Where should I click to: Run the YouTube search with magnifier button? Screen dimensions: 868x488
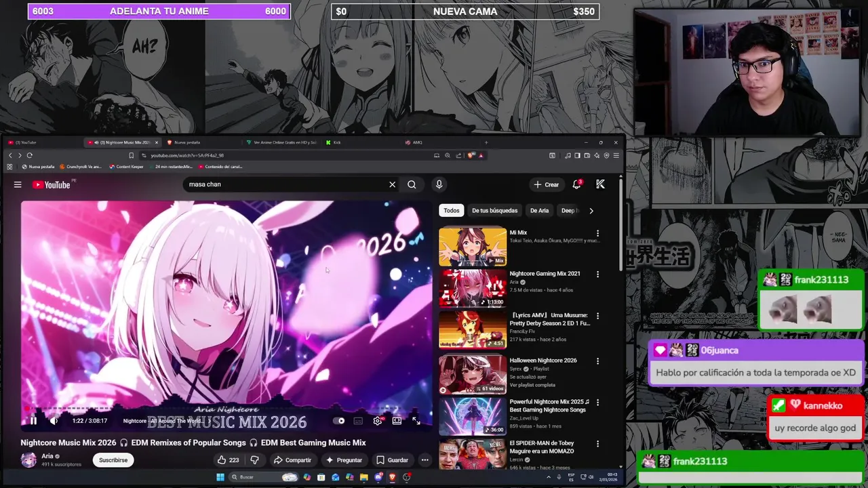[x=412, y=184]
